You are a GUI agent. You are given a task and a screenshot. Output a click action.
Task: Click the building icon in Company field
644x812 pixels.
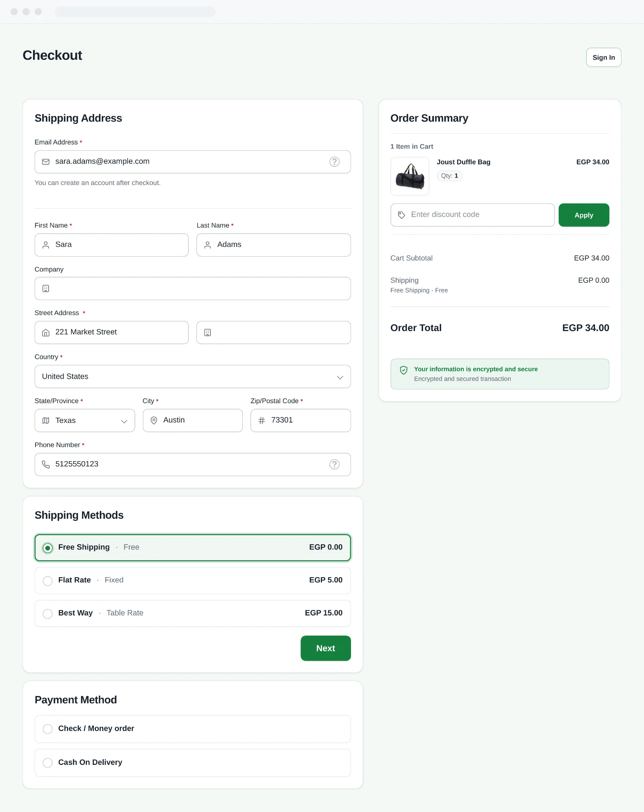point(46,289)
